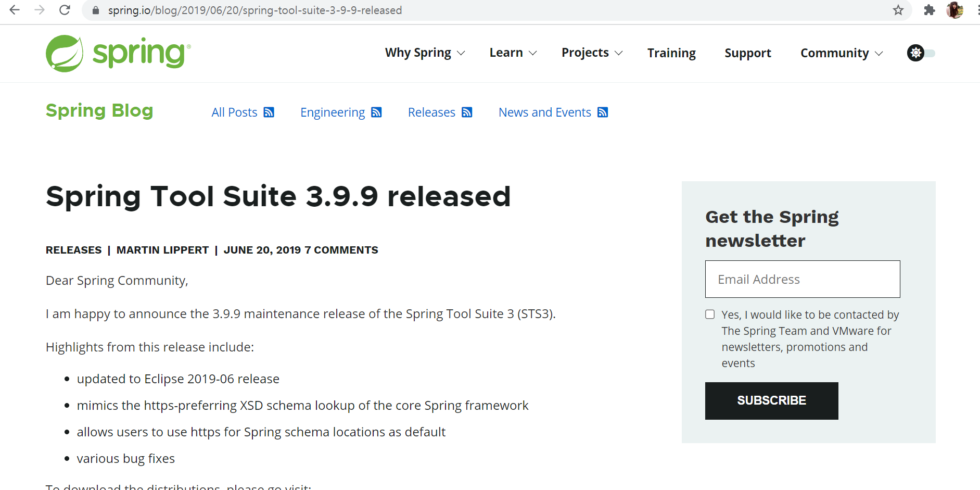Click the Spring Tool Suite 3.9.9 released title
Image resolution: width=980 pixels, height=490 pixels.
pos(278,196)
